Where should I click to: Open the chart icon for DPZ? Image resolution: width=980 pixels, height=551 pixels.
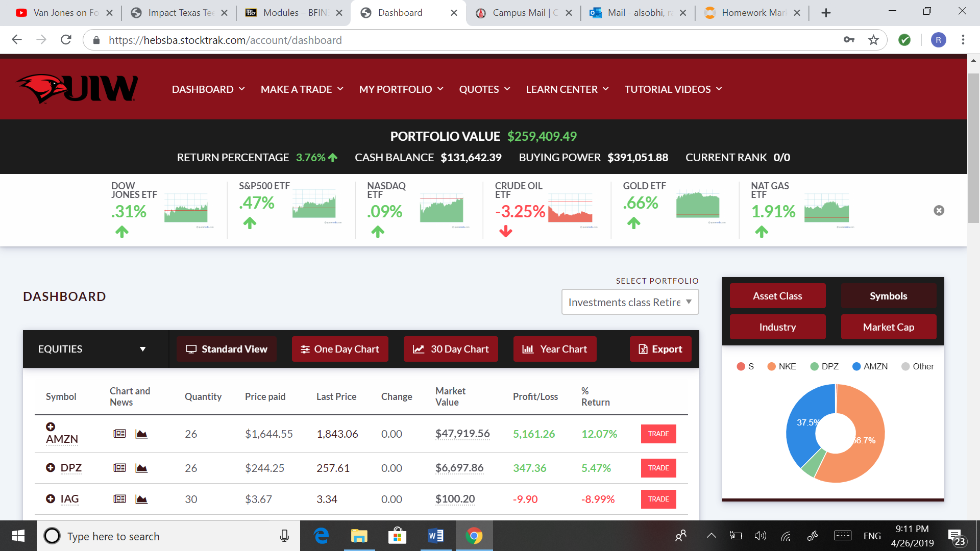(x=141, y=468)
